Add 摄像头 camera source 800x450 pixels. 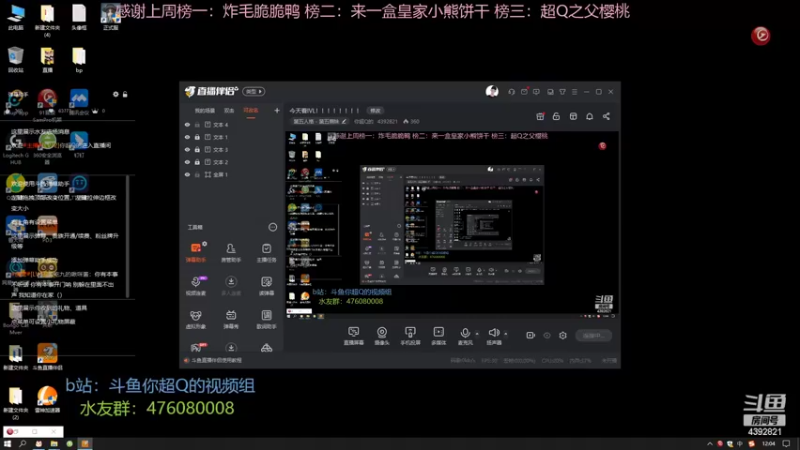click(382, 336)
